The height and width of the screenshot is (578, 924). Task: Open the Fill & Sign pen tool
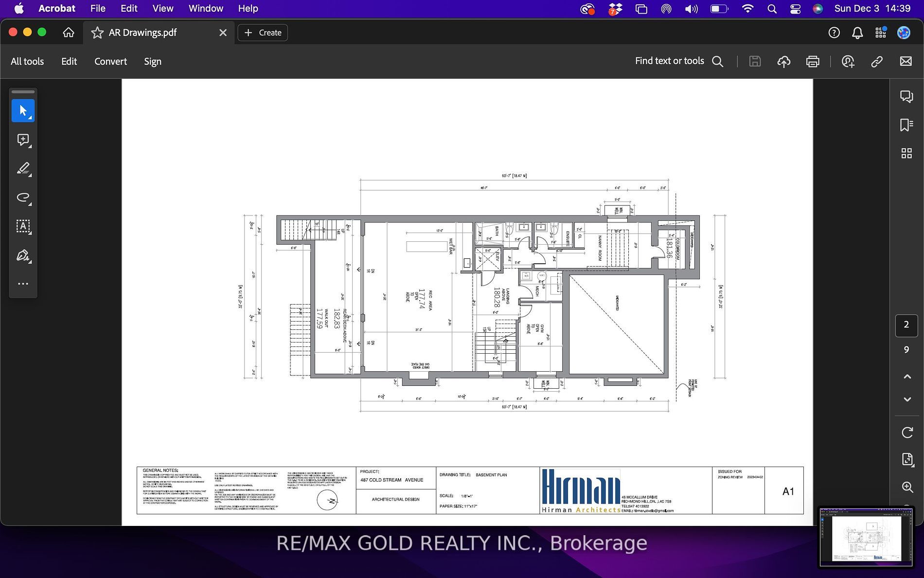(23, 255)
